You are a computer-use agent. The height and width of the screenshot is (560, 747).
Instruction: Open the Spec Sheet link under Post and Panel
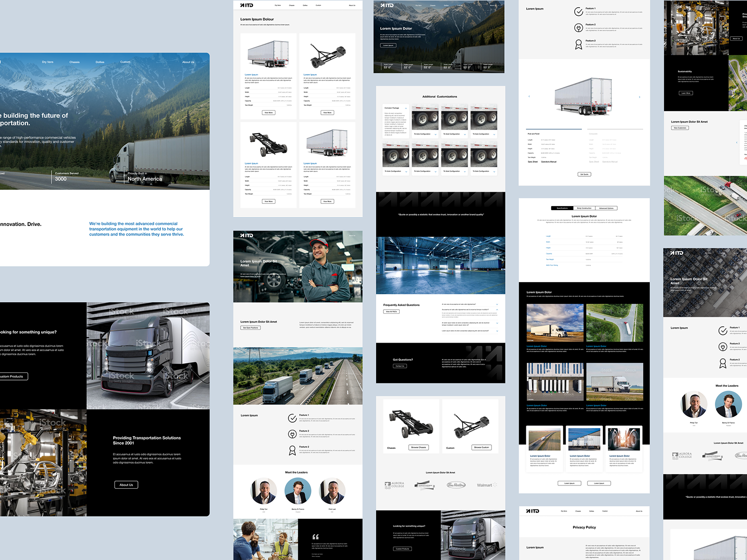pos(533,162)
